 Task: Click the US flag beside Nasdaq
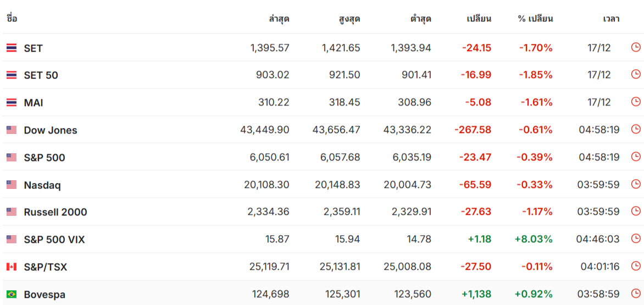(12, 185)
